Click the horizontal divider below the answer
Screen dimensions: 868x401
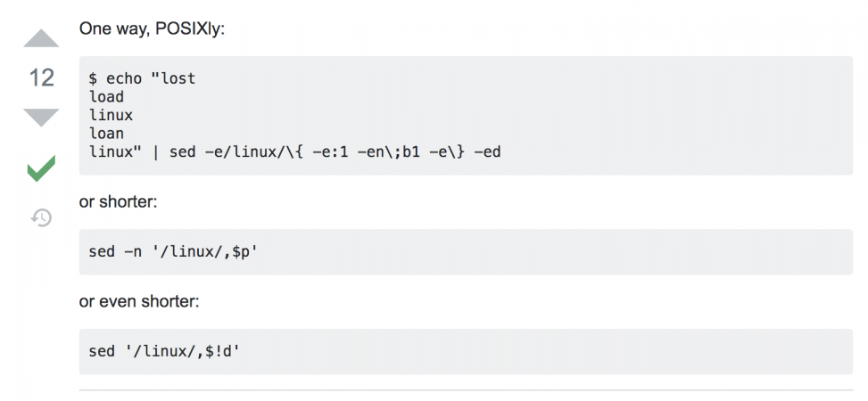466,389
